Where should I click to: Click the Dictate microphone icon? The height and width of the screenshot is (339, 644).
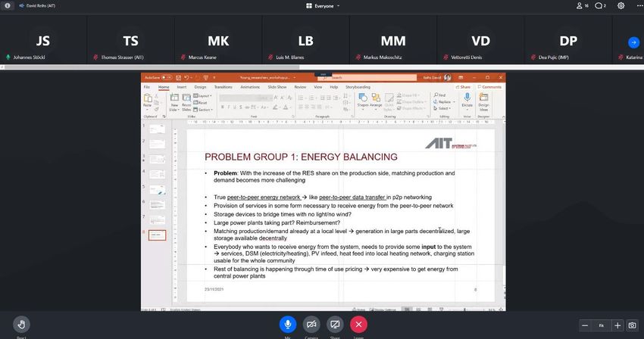tap(467, 100)
